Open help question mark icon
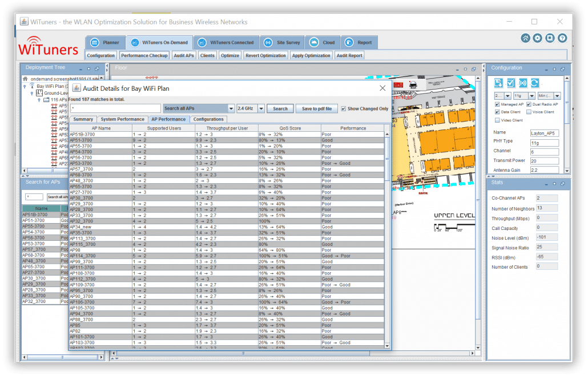 pos(562,38)
